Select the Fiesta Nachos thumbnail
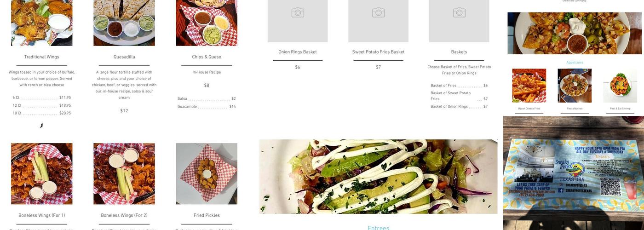The image size is (644, 230). coord(575,86)
